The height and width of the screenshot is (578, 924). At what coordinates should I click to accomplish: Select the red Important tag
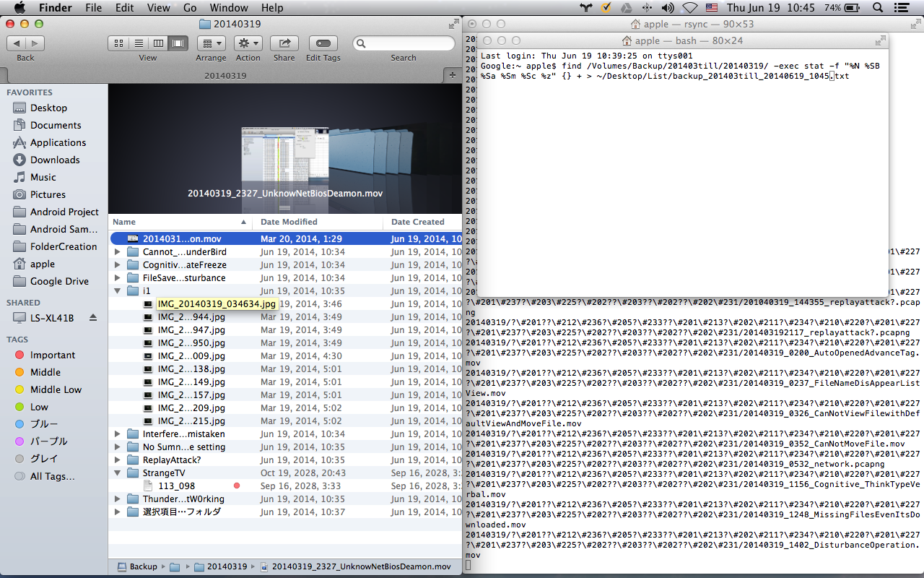tap(52, 355)
